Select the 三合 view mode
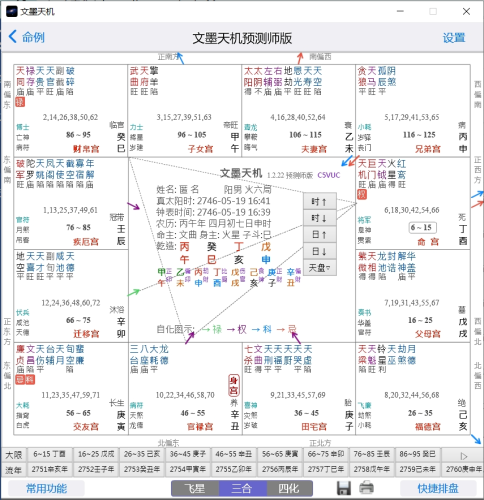Viewport: 484px width, 500px height. click(242, 488)
